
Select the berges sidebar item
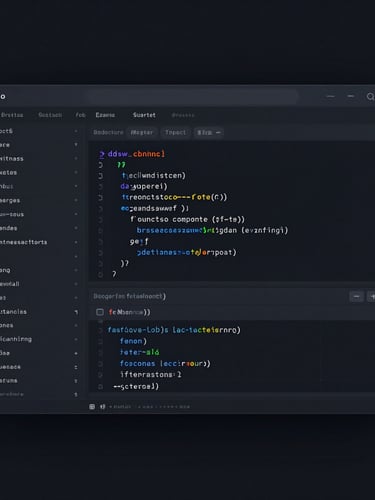click(10, 200)
